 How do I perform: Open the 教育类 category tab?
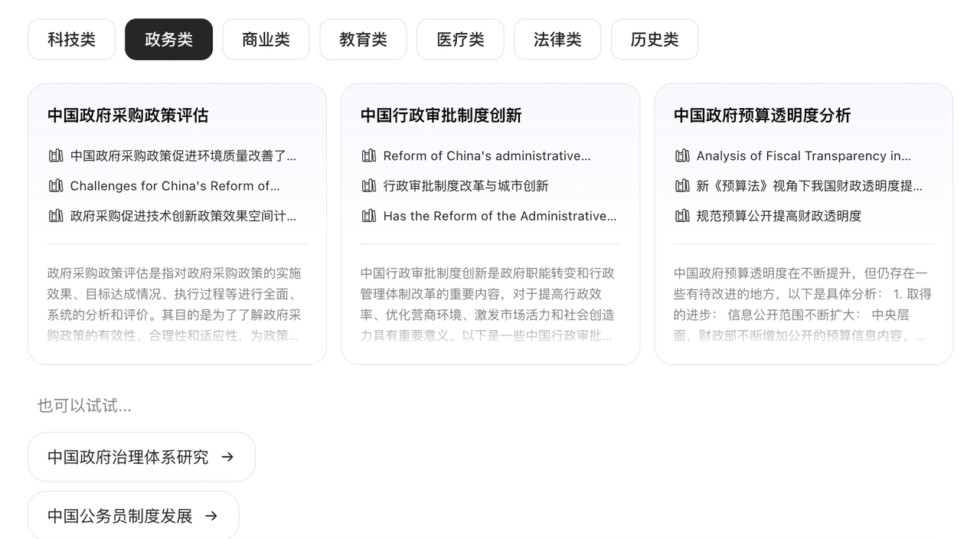click(363, 40)
